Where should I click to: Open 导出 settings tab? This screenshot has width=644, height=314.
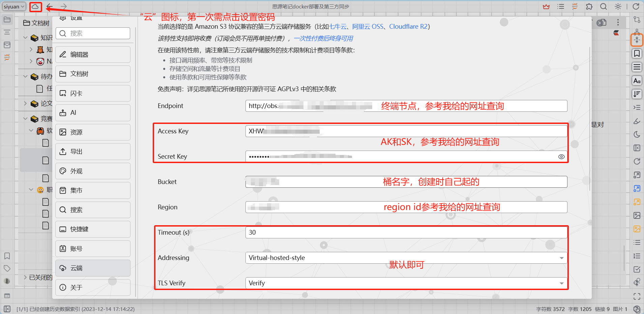click(x=93, y=152)
